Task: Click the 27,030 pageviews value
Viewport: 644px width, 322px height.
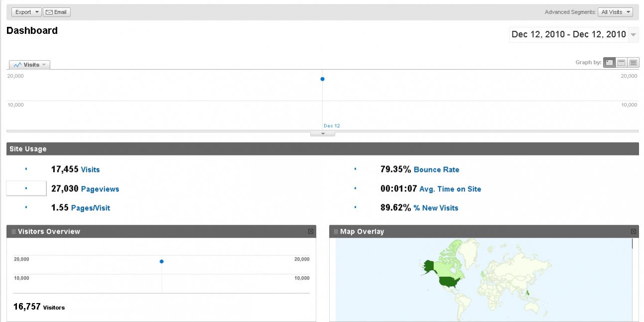Action: coord(65,189)
